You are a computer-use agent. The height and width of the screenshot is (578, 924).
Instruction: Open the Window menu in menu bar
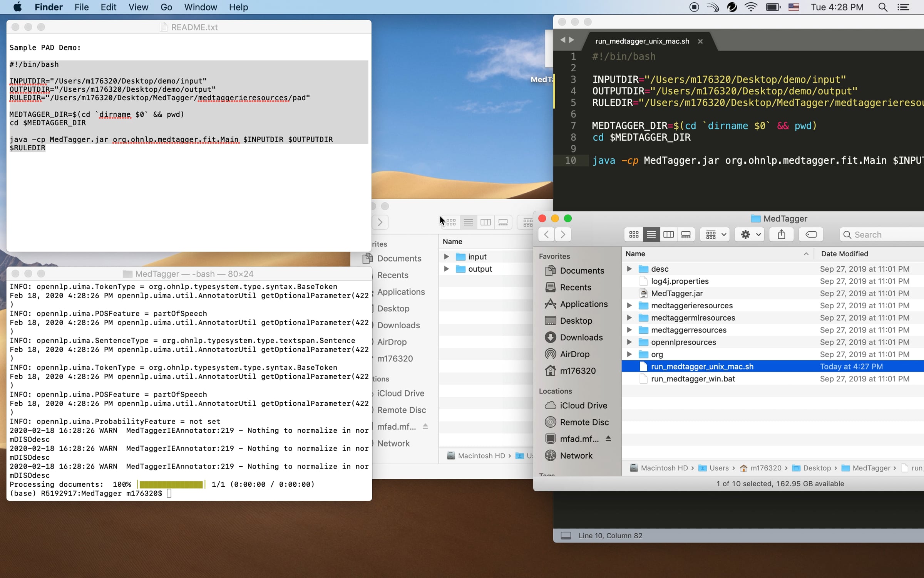click(x=201, y=7)
